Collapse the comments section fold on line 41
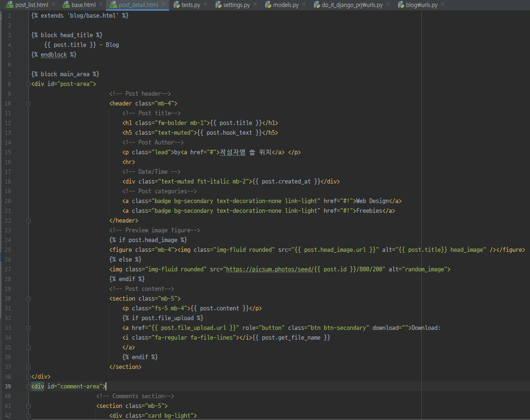The height and width of the screenshot is (420, 530). pyautogui.click(x=28, y=406)
